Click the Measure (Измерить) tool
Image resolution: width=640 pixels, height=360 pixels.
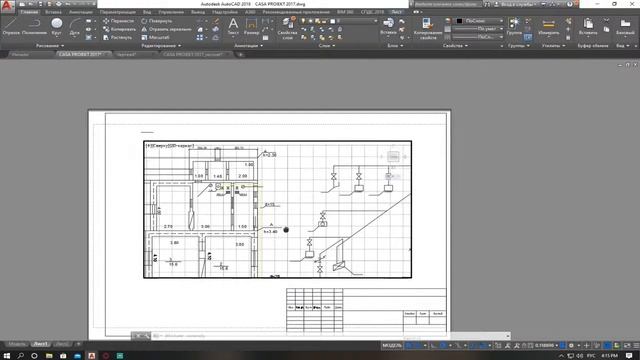point(549,26)
